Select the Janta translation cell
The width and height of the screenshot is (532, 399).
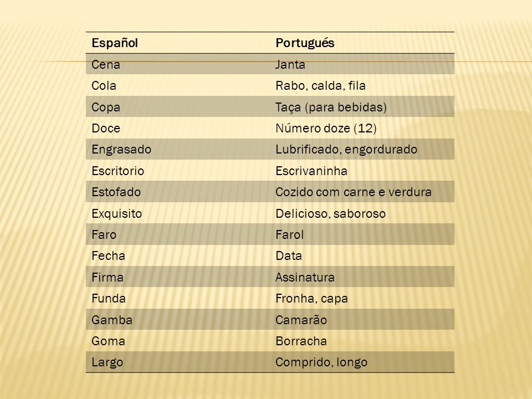click(290, 64)
